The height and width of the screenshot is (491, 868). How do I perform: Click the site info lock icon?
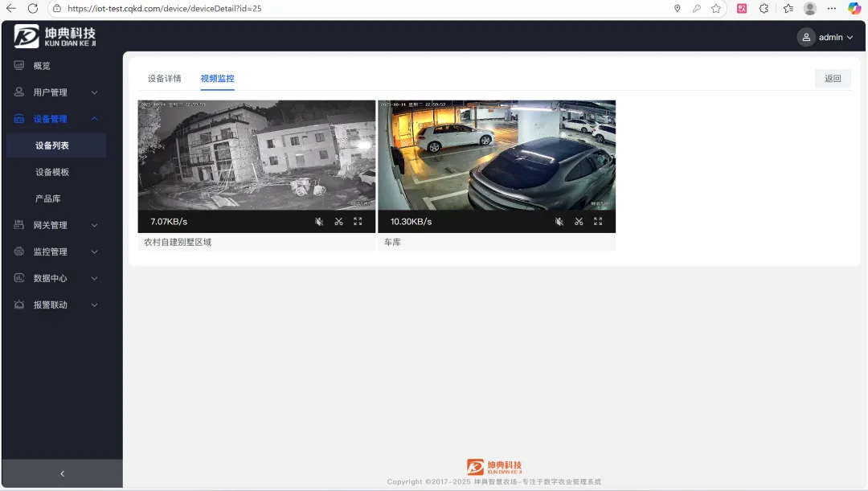click(57, 8)
